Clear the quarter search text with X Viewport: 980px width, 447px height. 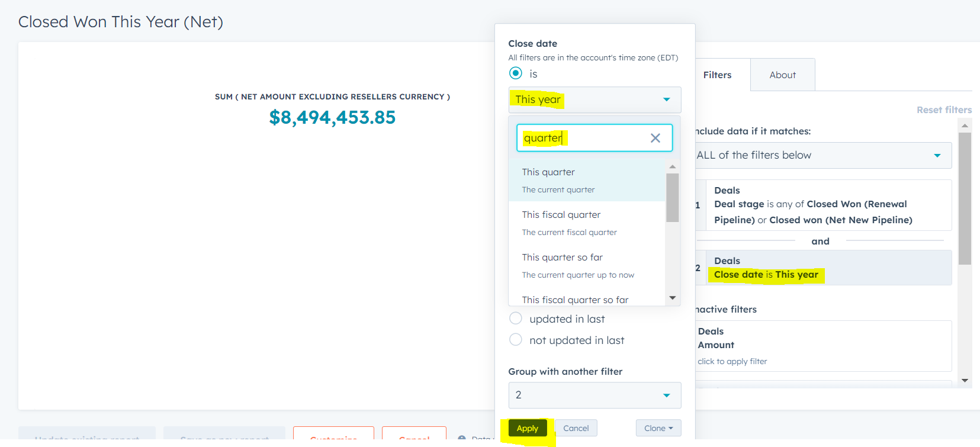[655, 138]
